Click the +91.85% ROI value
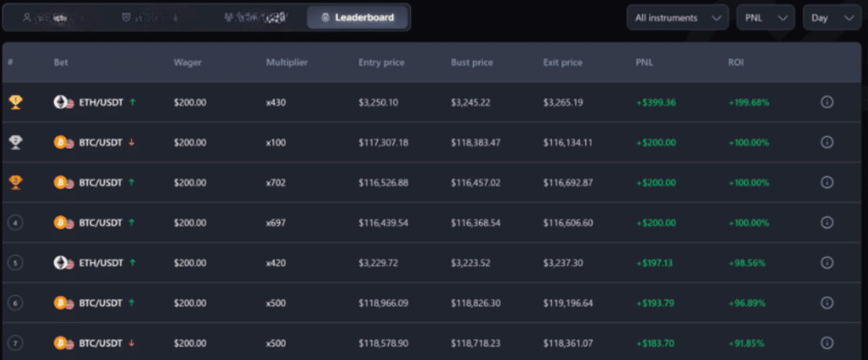Screen dimensions: 868x360 pyautogui.click(x=746, y=343)
